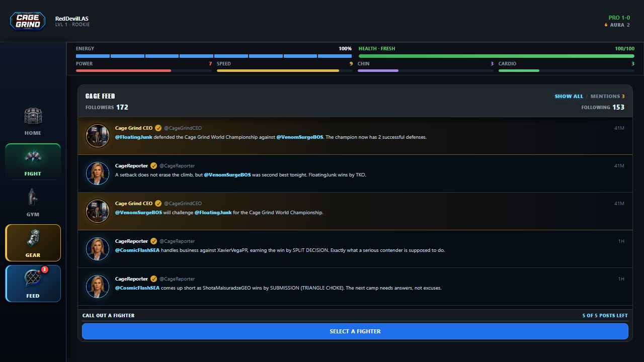The image size is (644, 362).
Task: Open CageReporter avatar on the SPLIT DECISION post
Action: [x=98, y=249]
